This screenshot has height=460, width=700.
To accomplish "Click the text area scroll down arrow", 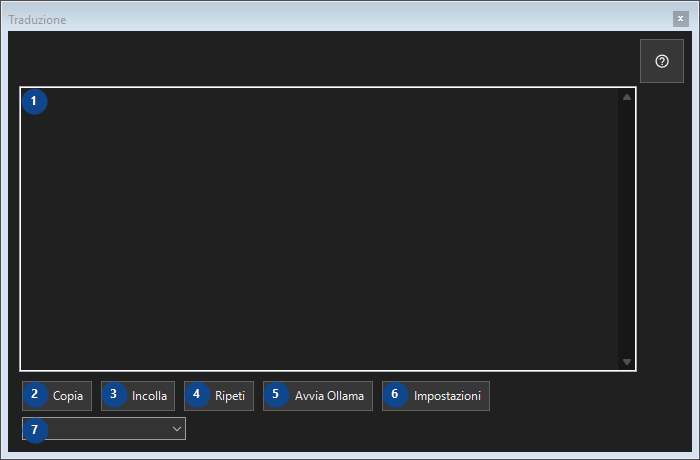I will (x=627, y=362).
